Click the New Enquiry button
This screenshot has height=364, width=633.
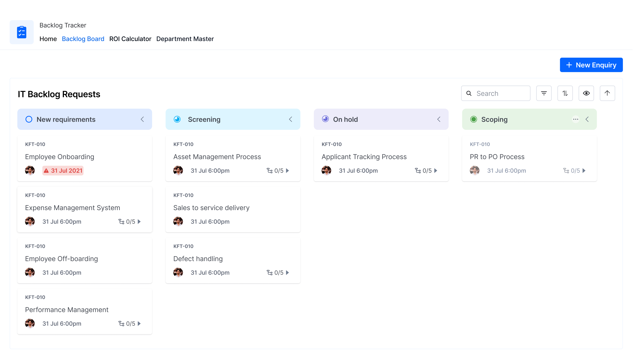(591, 65)
